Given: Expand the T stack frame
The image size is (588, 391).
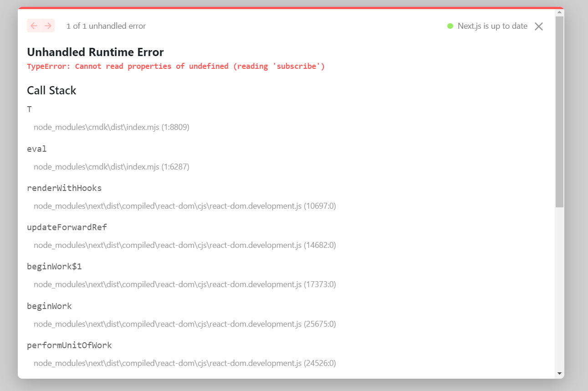Looking at the screenshot, I should coord(29,109).
